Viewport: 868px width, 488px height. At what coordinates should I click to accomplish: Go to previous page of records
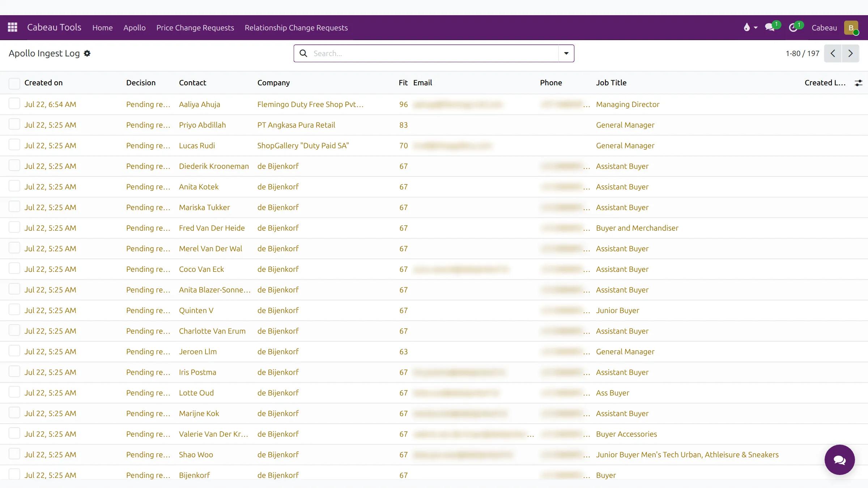[833, 53]
